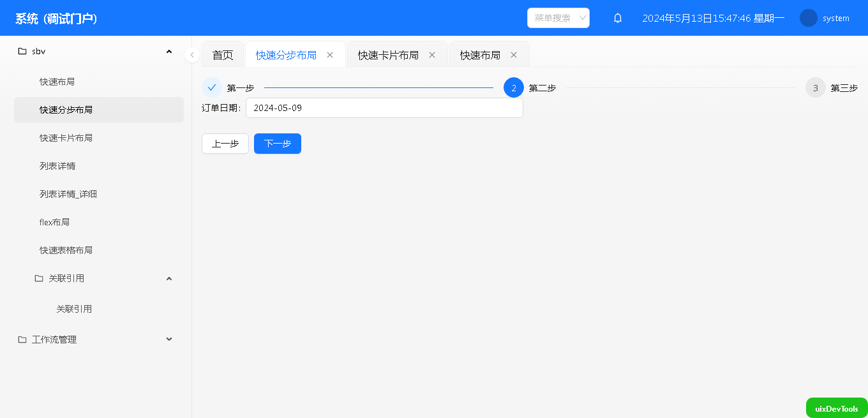This screenshot has width=868, height=418.
Task: Click the 上一步 button
Action: point(225,144)
